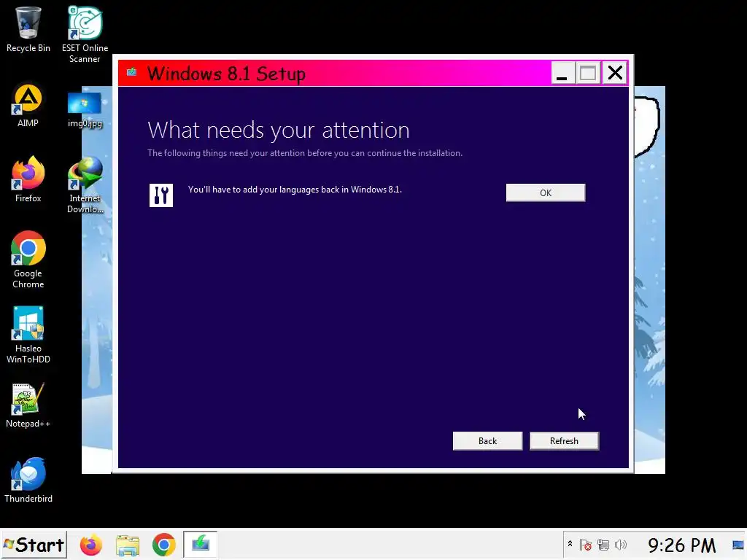The width and height of the screenshot is (747, 560).
Task: Open Google Chrome desktop shortcut
Action: point(28,260)
